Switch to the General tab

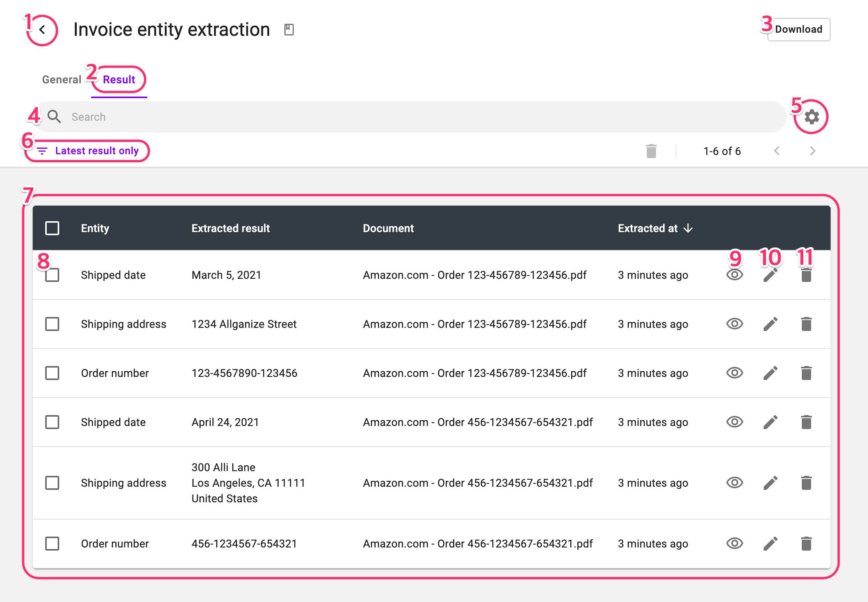point(62,79)
